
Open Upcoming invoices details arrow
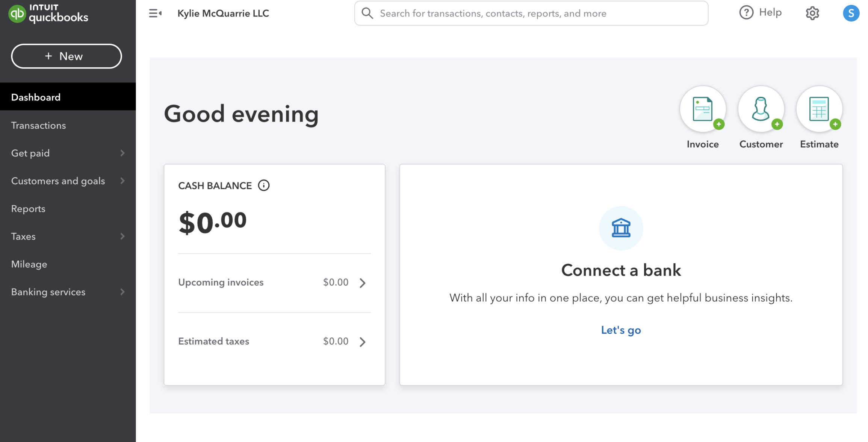362,283
